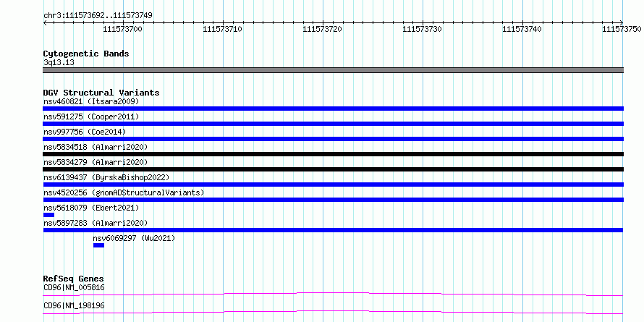Select the short nsv5618079 (Ebert2021) bar
This screenshot has width=644, height=322.
(x=48, y=215)
